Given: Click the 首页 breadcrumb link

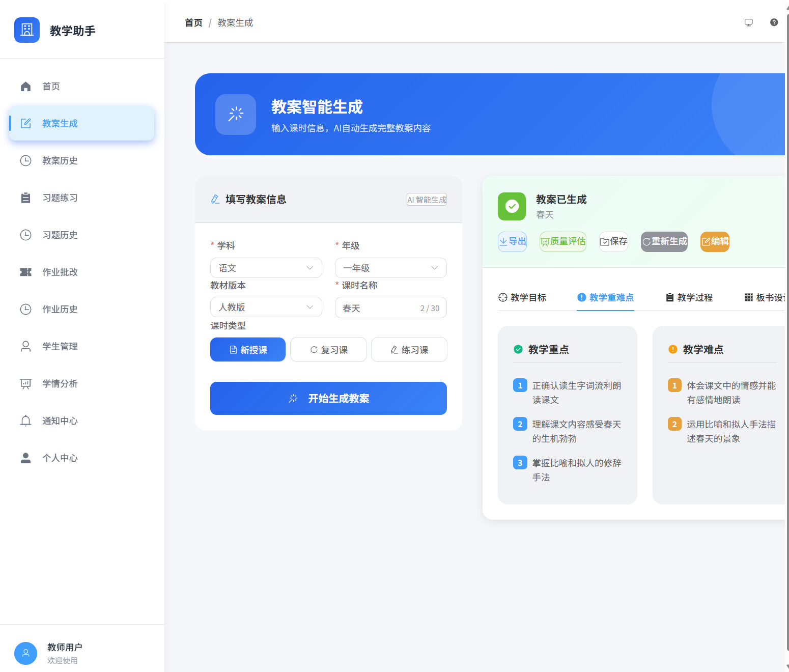Looking at the screenshot, I should click(193, 23).
